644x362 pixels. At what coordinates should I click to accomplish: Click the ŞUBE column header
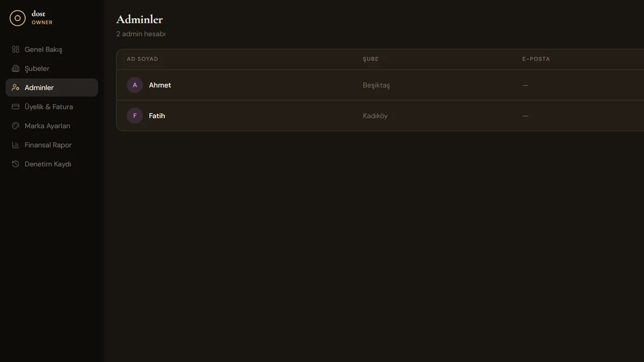371,59
